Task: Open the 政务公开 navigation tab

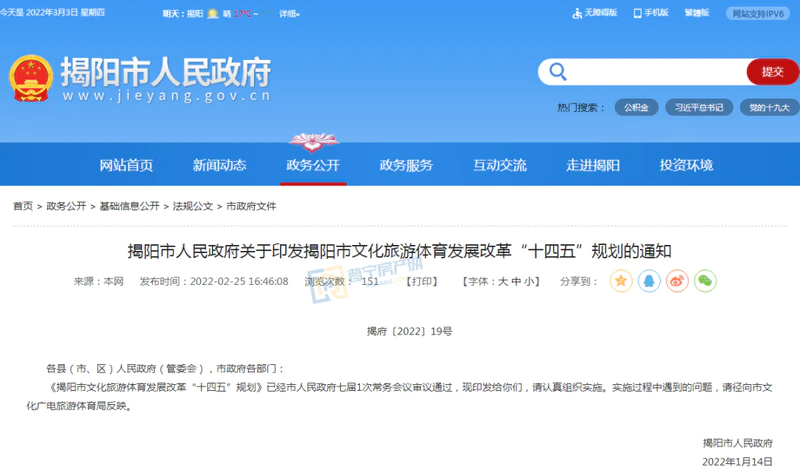Action: 313,165
